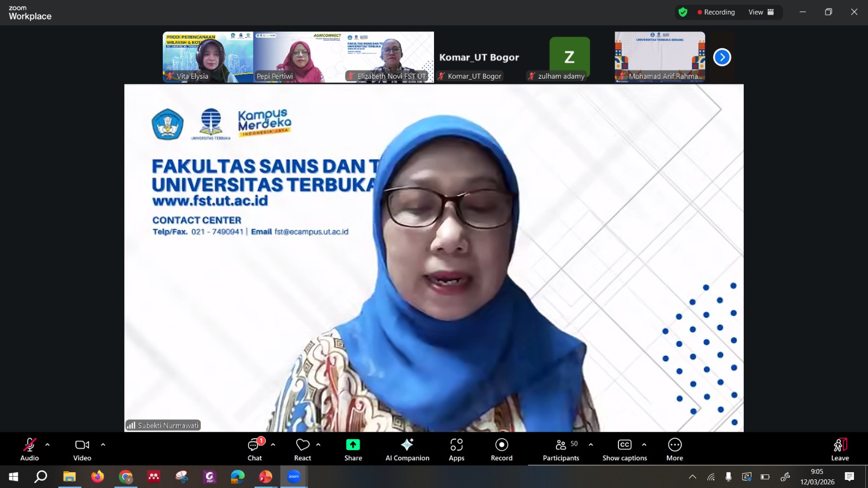Toggle Show captions CC icon

(625, 445)
